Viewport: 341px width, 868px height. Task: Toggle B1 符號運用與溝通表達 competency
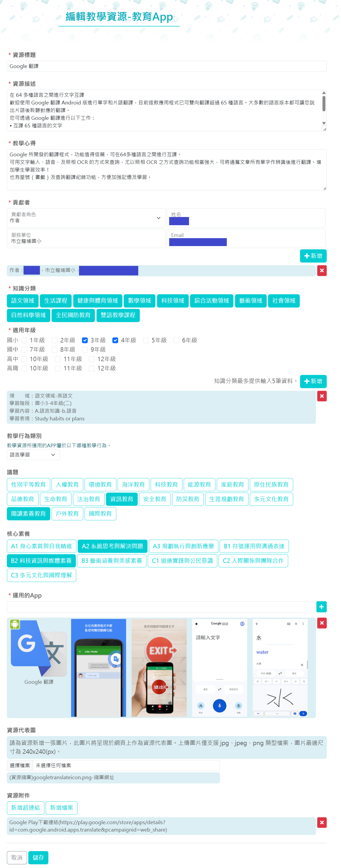[254, 546]
